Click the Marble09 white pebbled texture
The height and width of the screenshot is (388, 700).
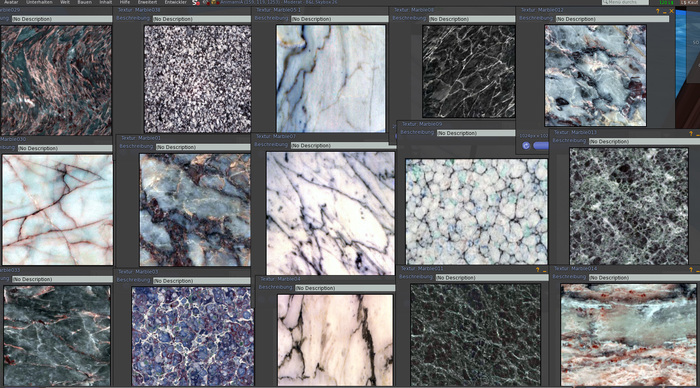pos(476,212)
